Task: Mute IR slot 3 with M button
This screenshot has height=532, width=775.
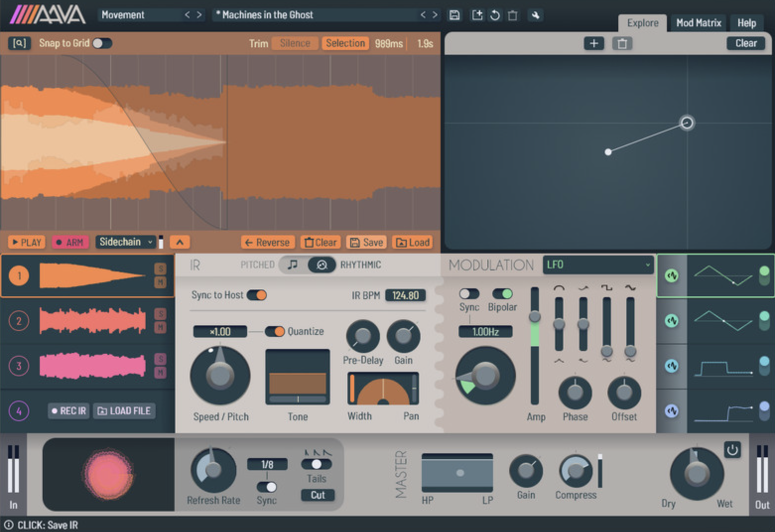Action: coord(160,372)
